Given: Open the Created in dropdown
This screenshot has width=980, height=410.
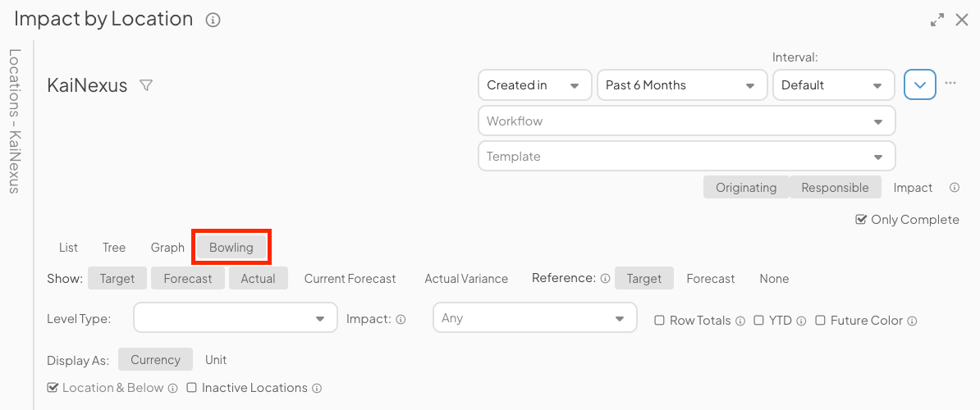Looking at the screenshot, I should pos(534,85).
